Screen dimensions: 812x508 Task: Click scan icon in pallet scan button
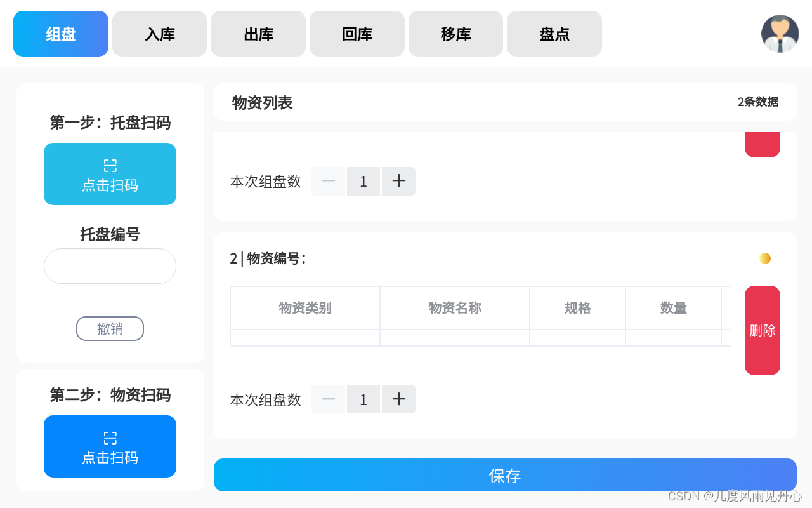coord(110,166)
